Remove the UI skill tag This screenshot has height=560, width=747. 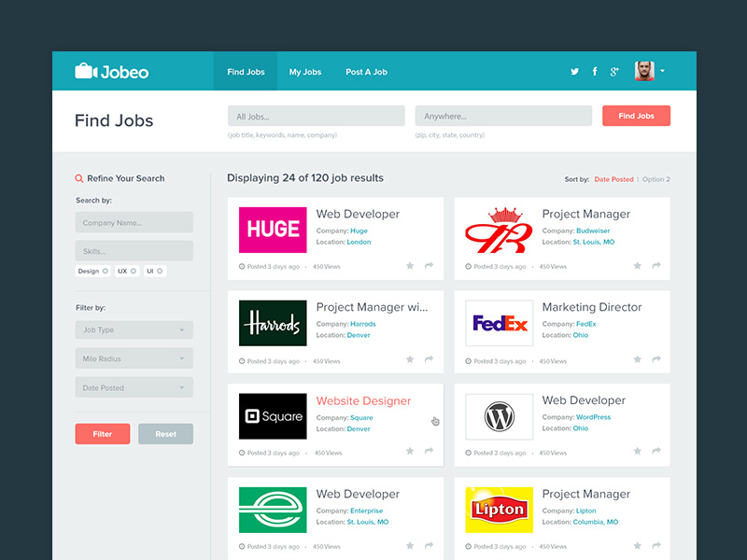tap(160, 271)
